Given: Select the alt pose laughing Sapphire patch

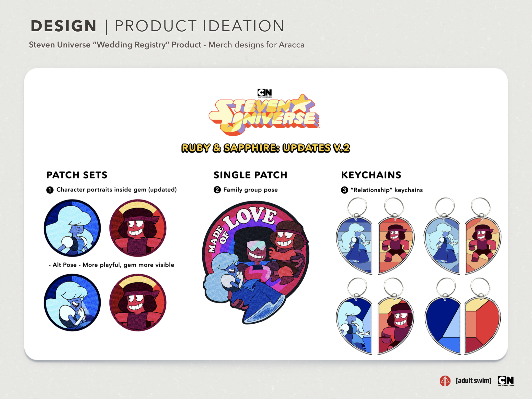Looking at the screenshot, I should coord(72,303).
